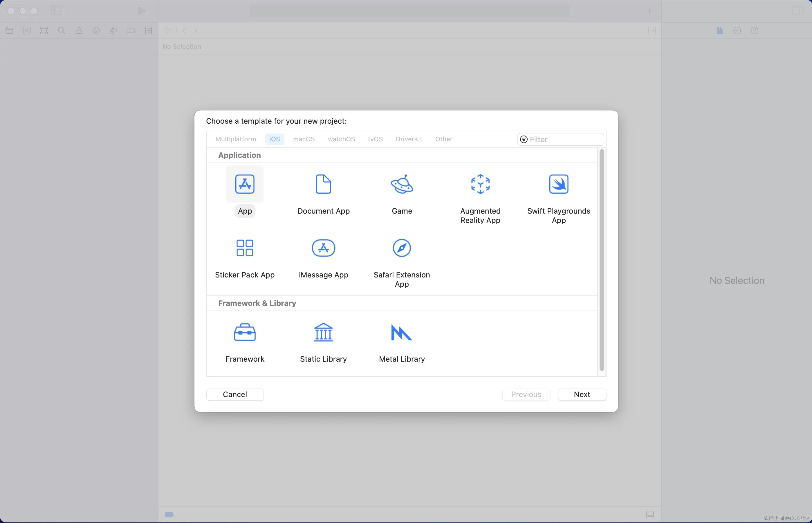The image size is (812, 523).
Task: Click the Previous button
Action: point(526,394)
